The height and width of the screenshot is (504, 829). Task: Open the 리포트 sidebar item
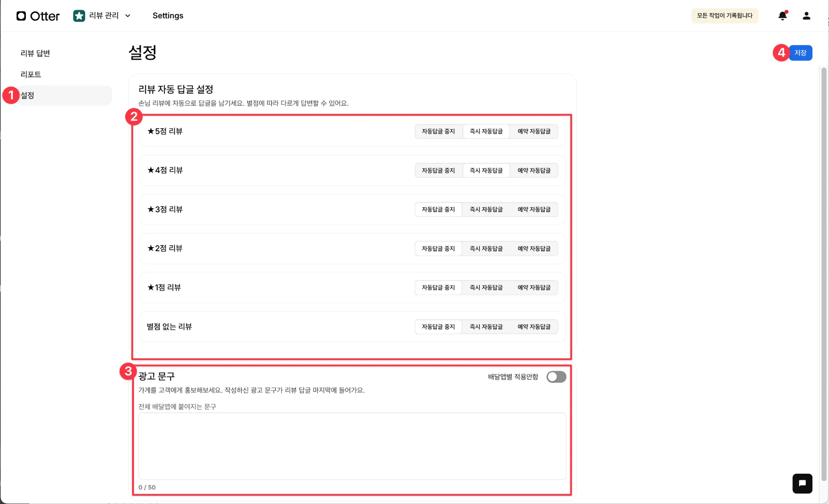(x=31, y=74)
